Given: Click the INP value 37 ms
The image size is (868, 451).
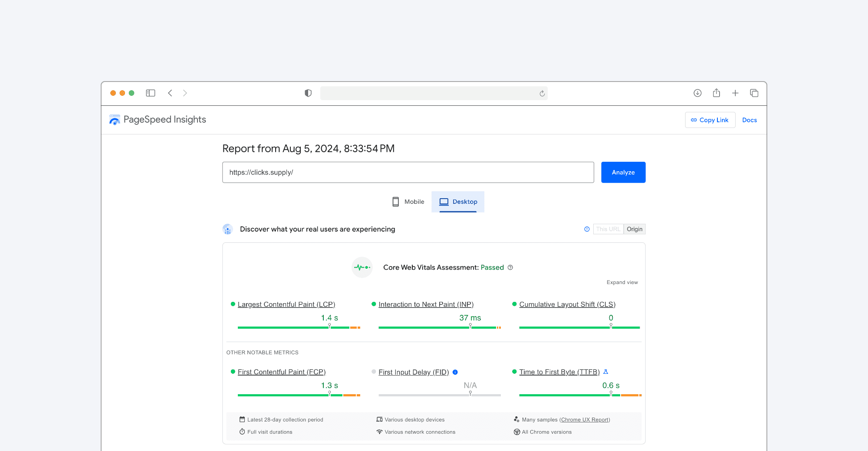Looking at the screenshot, I should pyautogui.click(x=470, y=318).
